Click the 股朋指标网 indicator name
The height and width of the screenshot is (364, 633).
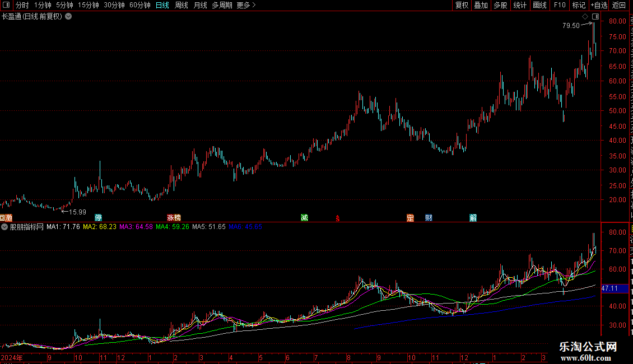[27, 227]
